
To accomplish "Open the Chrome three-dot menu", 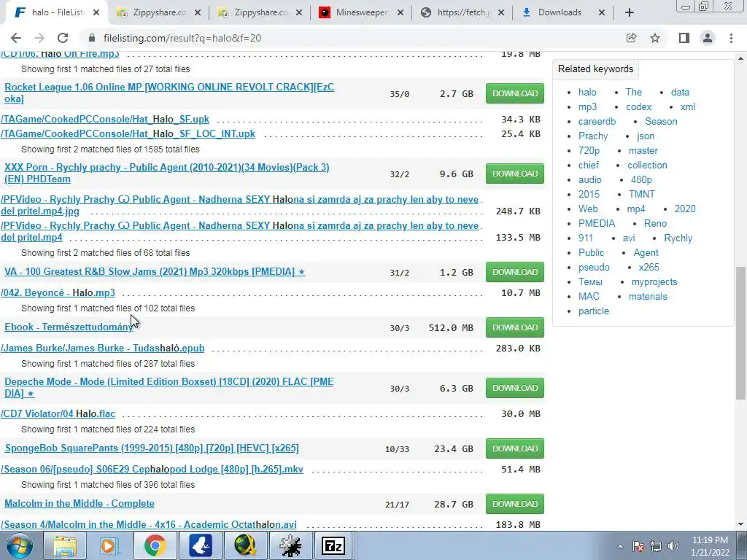I will point(731,38).
